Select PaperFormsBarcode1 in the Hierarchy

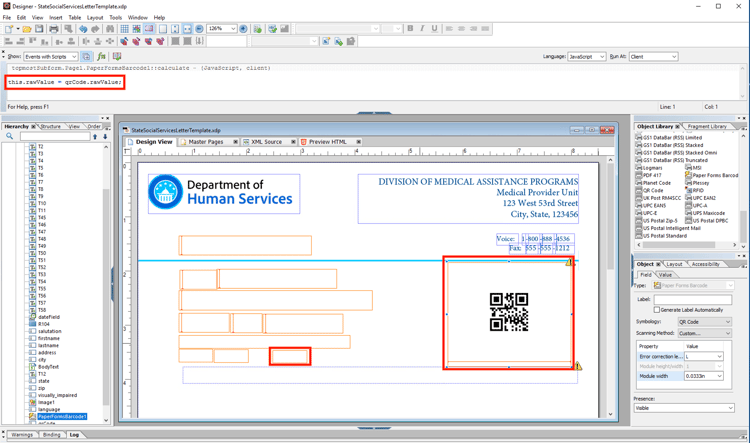pos(62,417)
